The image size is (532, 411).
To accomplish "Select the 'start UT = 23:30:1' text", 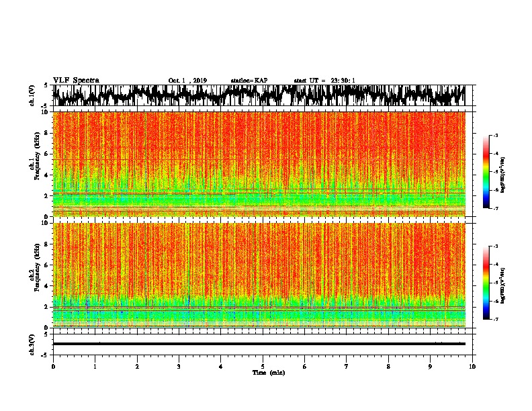I will tap(324, 81).
